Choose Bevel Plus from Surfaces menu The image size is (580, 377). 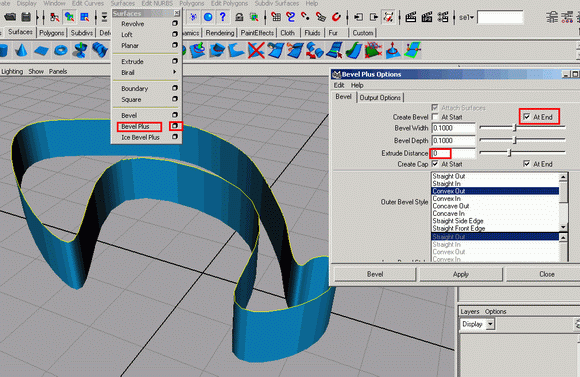coord(135,127)
